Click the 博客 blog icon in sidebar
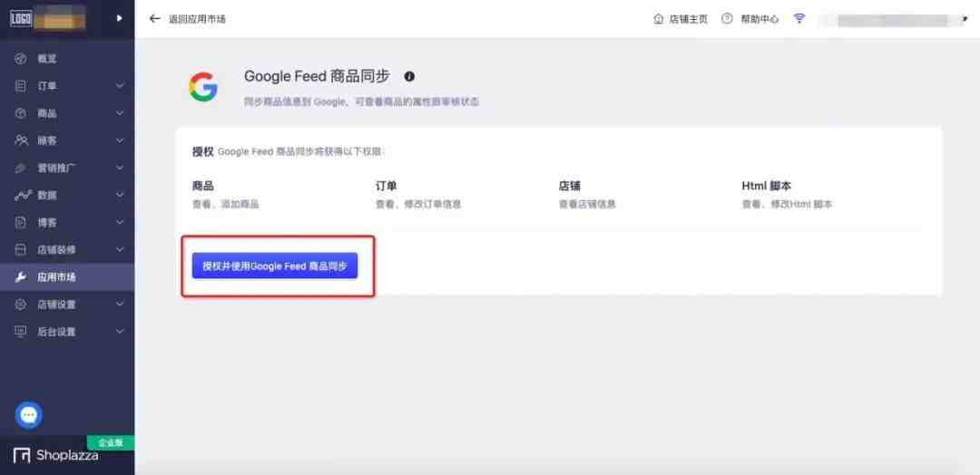980x475 pixels. [21, 222]
